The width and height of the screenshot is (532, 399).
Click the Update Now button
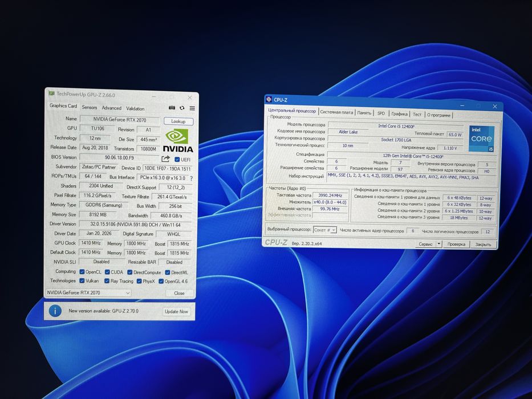176,311
